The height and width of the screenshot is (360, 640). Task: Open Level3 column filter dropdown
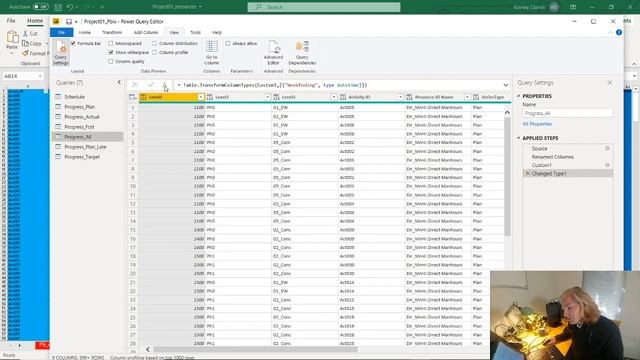tap(333, 97)
